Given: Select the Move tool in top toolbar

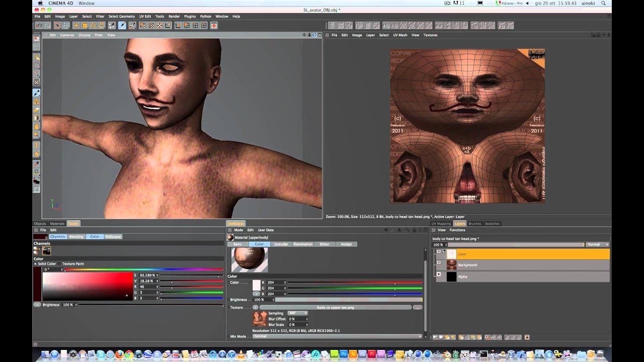Looking at the screenshot, I should (76, 25).
